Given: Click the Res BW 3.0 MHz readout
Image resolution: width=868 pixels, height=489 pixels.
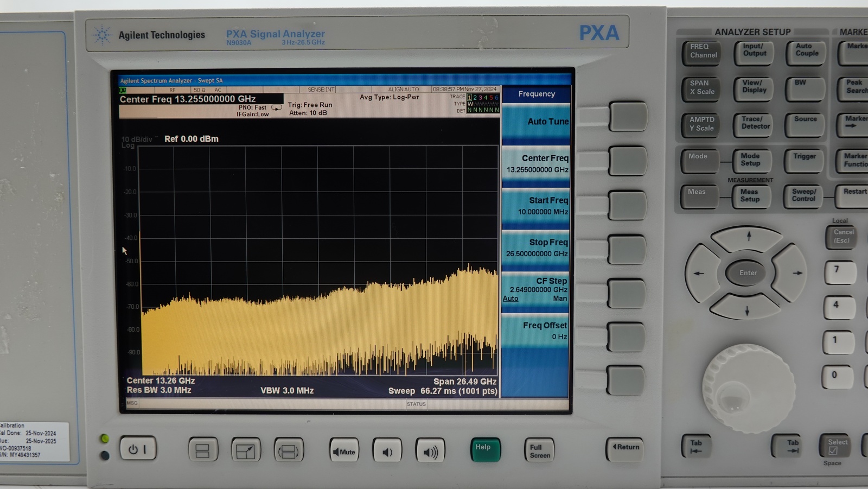Looking at the screenshot, I should [159, 390].
